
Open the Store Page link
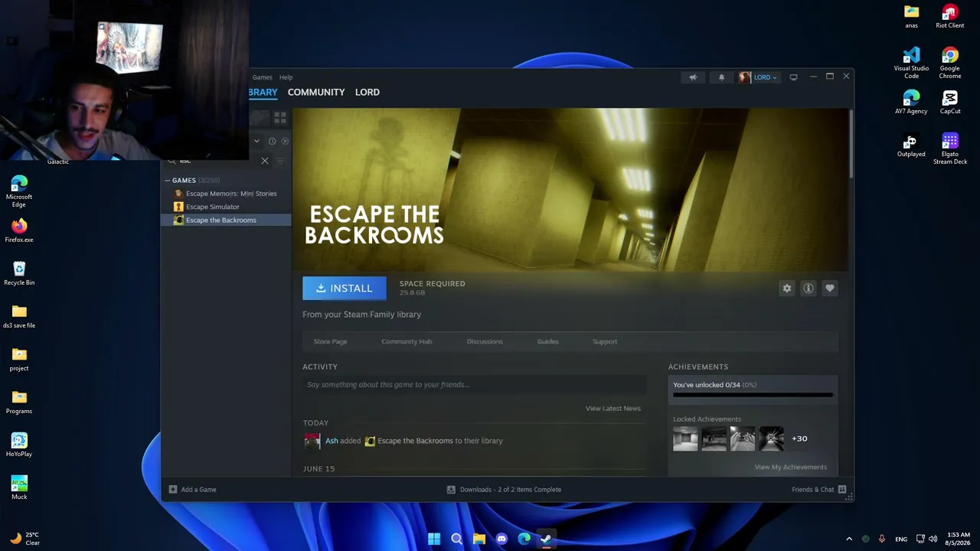[x=330, y=341]
